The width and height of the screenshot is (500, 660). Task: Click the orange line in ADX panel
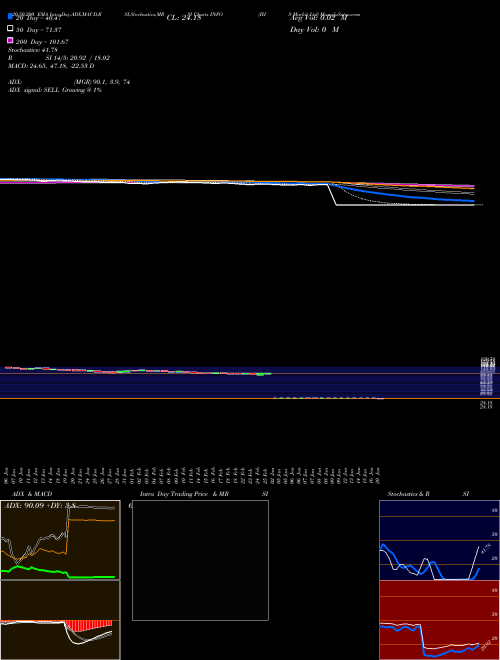(x=91, y=521)
